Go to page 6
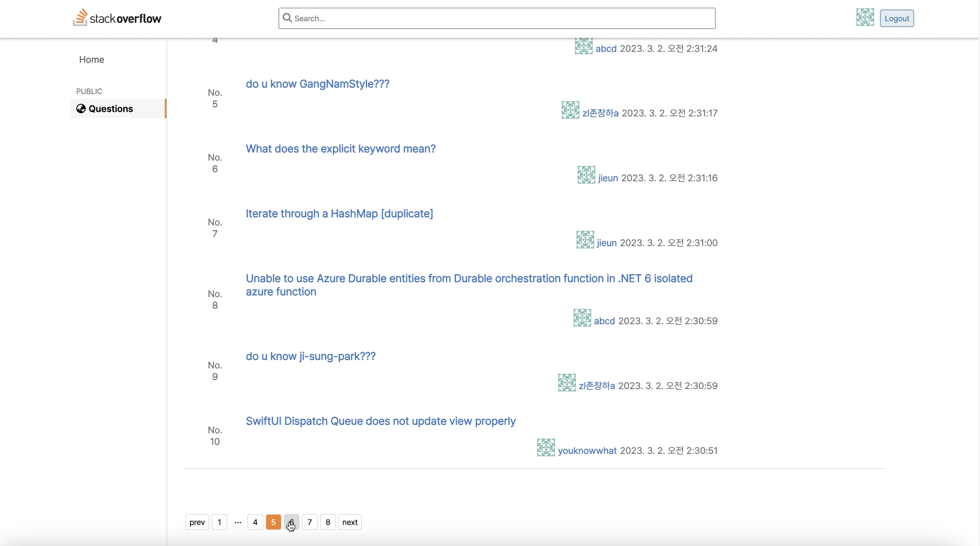 [291, 522]
